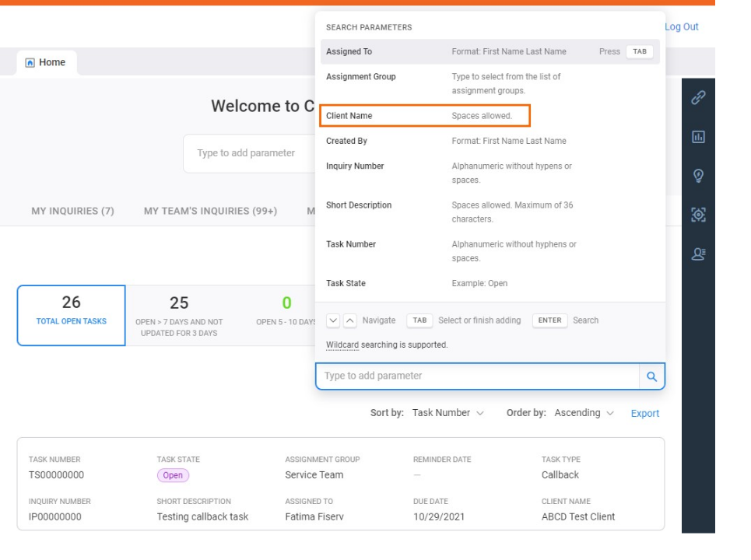Click the due date 10/29/2021

pos(439,517)
